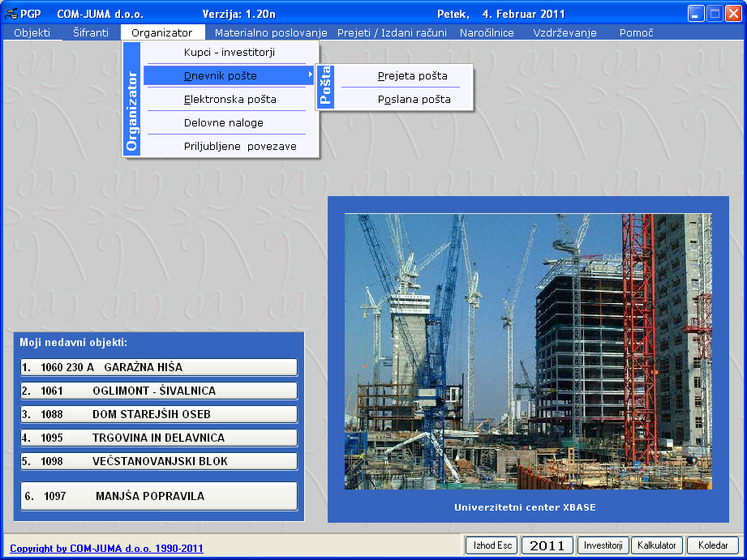Open the Naročilnice menu

coord(487,32)
